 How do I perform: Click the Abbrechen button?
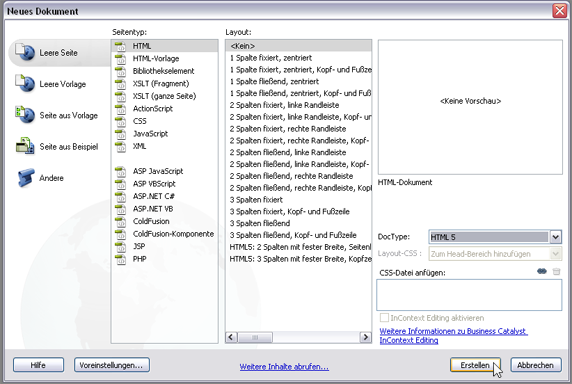(x=535, y=365)
